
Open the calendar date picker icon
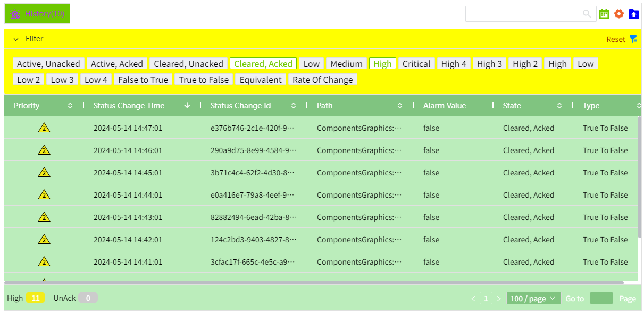[604, 14]
